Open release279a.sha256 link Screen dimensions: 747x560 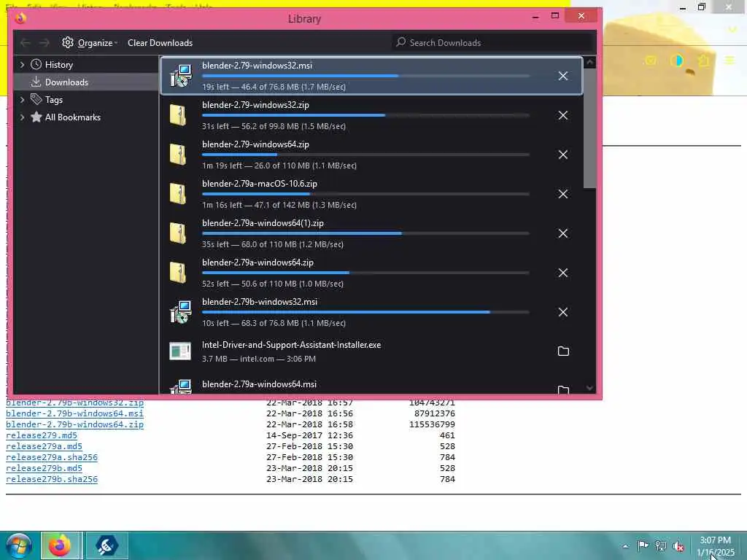coord(52,457)
